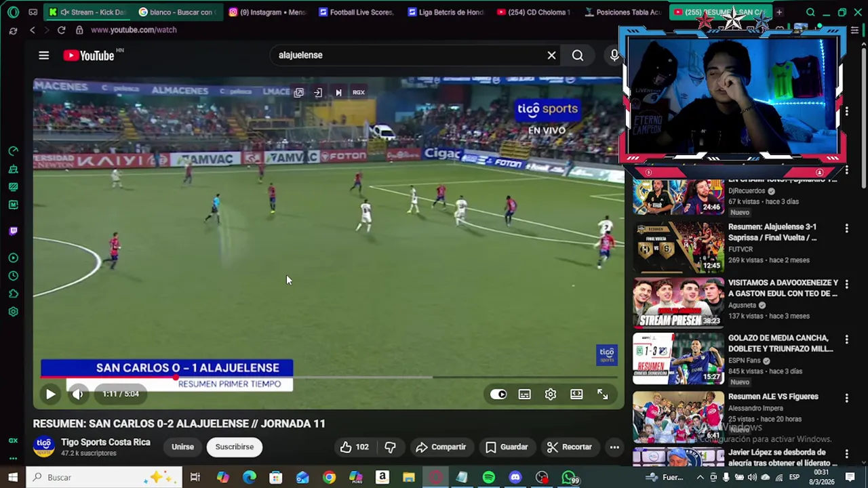Open options for Visitamos a Davooxeneize video

tap(846, 284)
